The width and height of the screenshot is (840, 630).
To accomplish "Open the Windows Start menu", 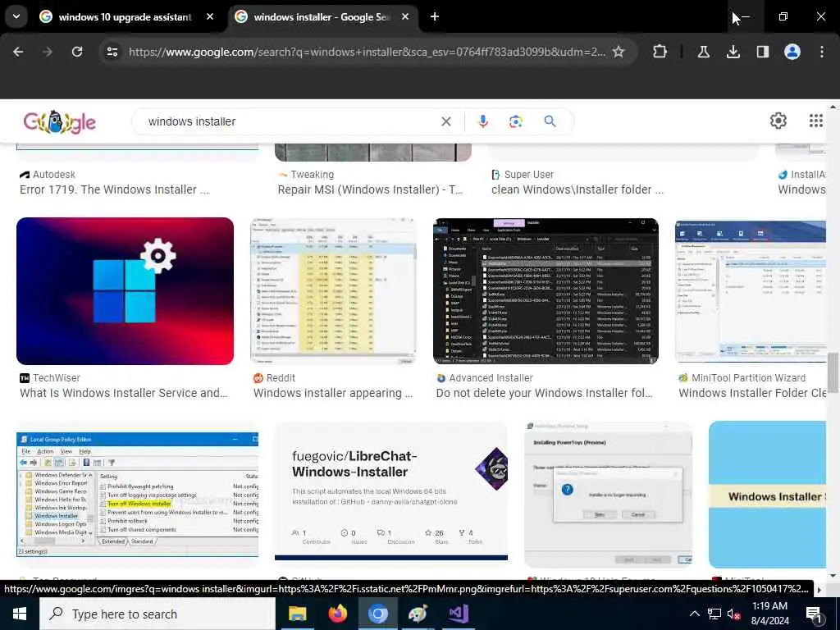I will [20, 614].
